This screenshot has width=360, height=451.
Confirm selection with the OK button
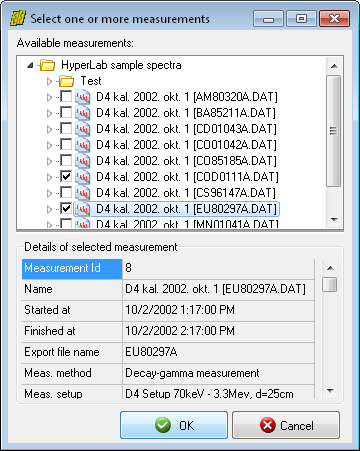coord(174,425)
